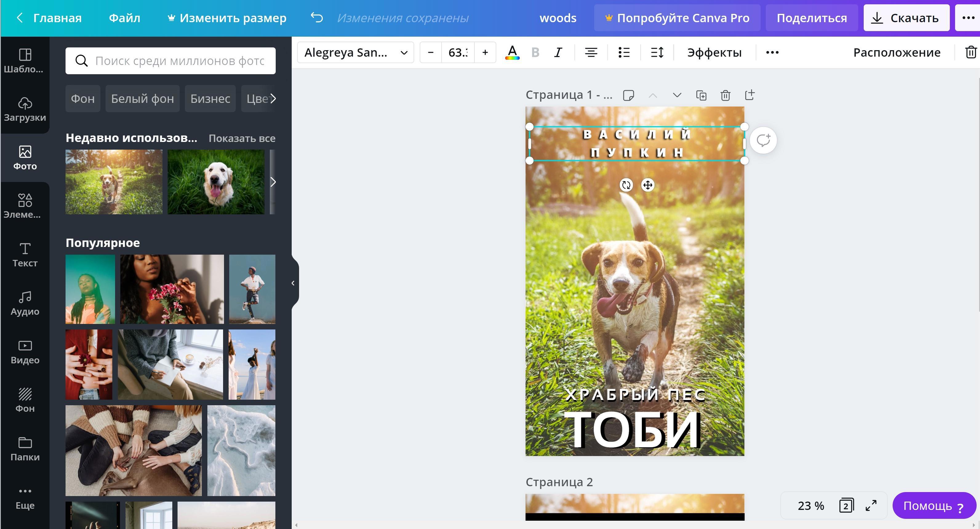Delete page using trash icon above canvas
Image resolution: width=980 pixels, height=529 pixels.
[725, 95]
